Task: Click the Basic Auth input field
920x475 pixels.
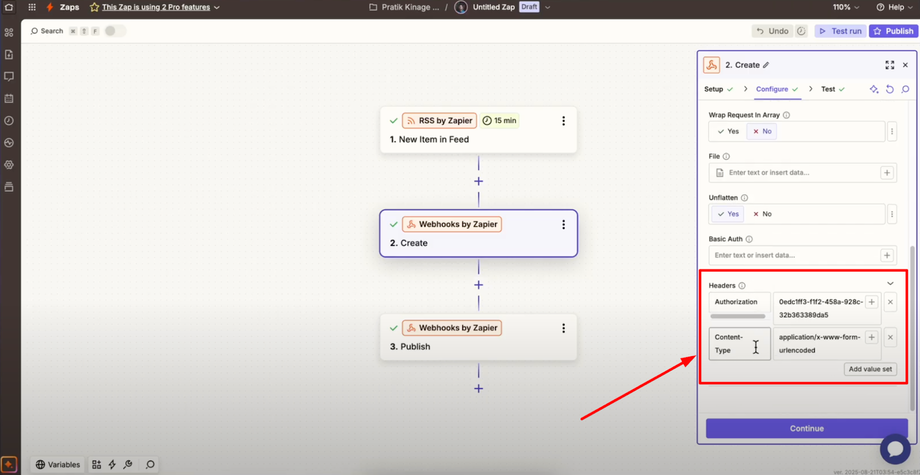Action: 794,256
